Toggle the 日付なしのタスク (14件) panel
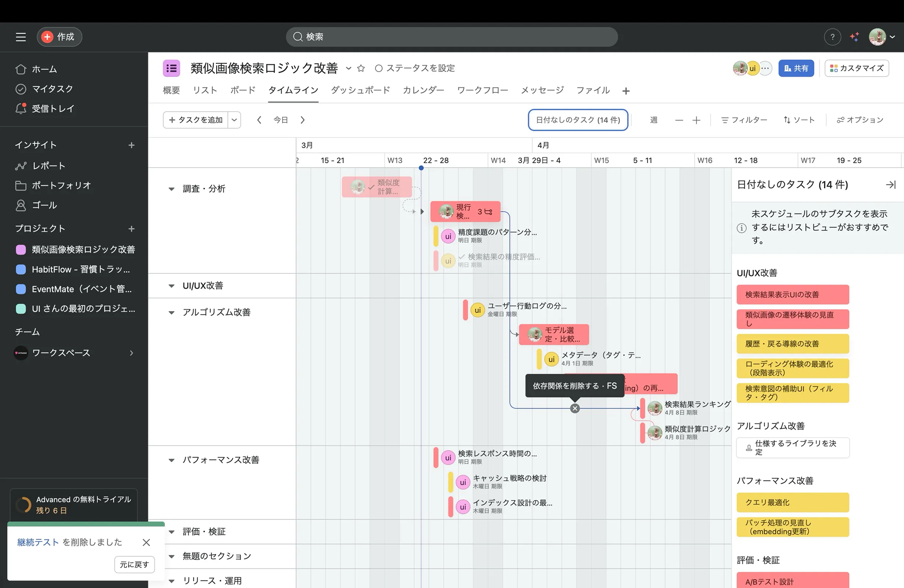 578,120
